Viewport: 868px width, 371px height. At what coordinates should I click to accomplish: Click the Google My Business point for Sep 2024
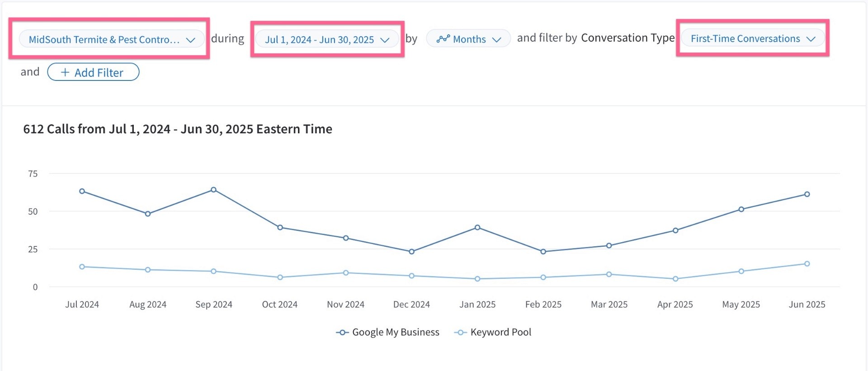(213, 190)
